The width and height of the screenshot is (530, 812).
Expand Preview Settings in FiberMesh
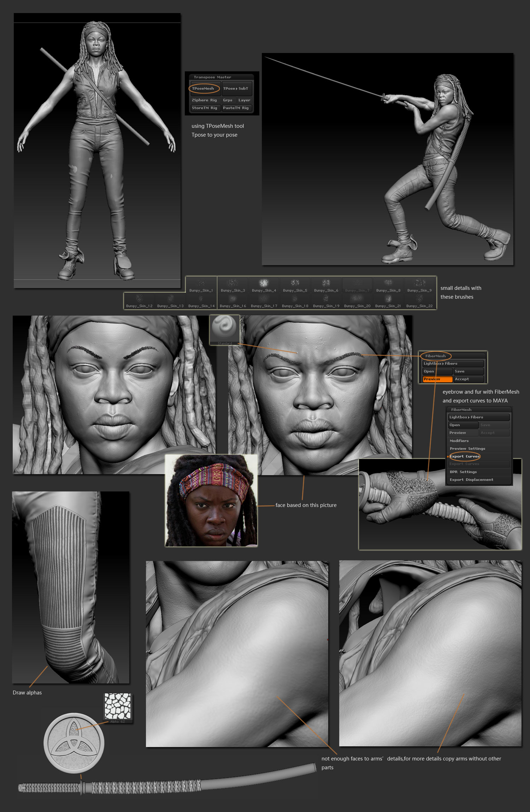click(479, 449)
